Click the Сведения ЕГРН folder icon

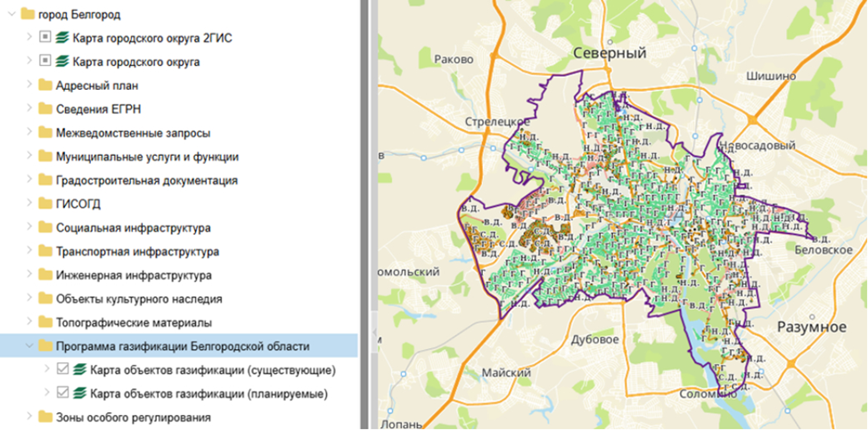point(45,110)
